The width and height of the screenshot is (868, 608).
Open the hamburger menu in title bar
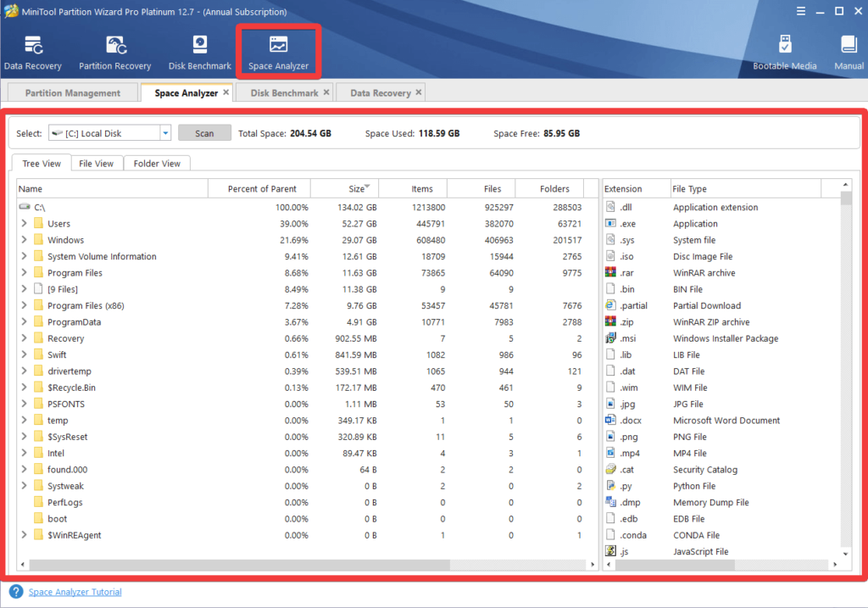800,11
